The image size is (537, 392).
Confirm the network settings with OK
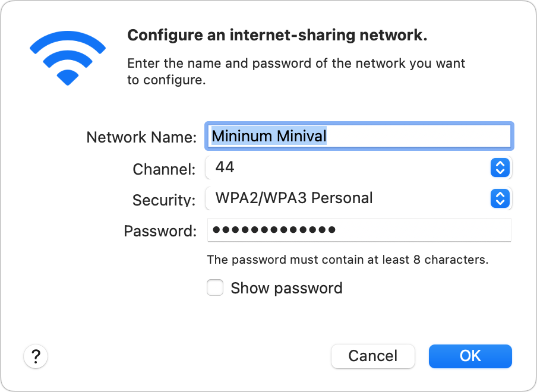tap(470, 356)
